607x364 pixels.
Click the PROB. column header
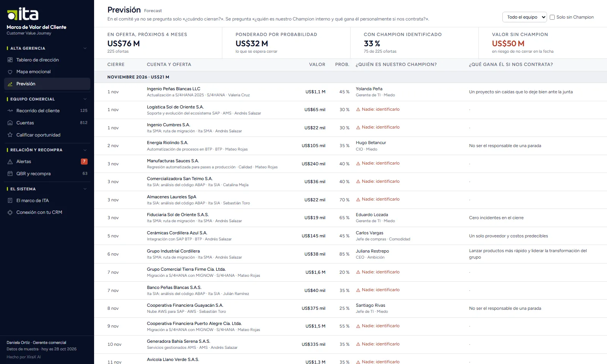[x=342, y=64]
